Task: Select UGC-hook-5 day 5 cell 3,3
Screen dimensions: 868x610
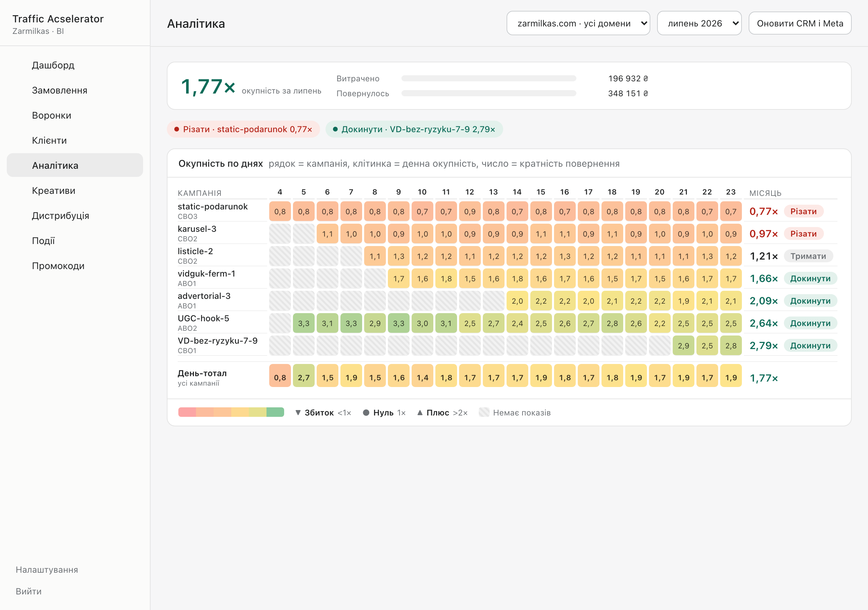Action: click(303, 324)
